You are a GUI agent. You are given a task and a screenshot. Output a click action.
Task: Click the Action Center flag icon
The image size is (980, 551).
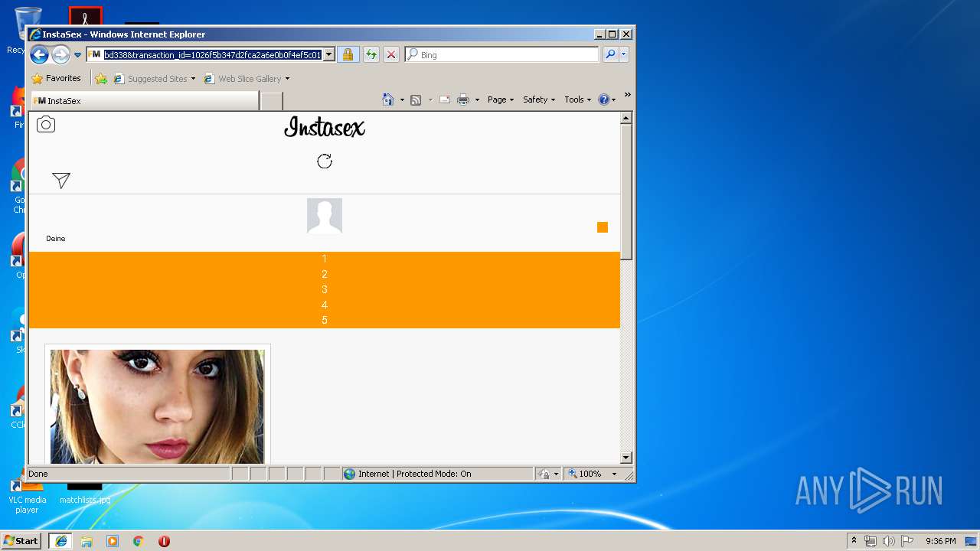coord(906,541)
